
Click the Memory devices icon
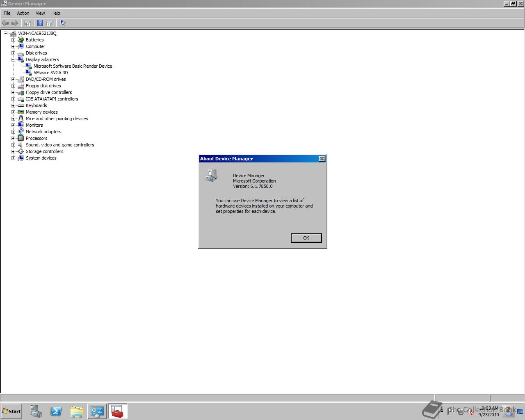point(21,112)
